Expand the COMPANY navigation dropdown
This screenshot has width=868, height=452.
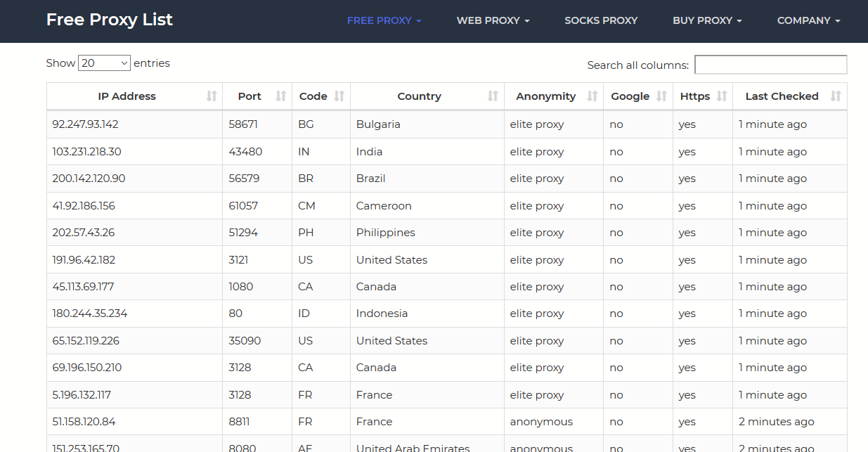click(808, 20)
